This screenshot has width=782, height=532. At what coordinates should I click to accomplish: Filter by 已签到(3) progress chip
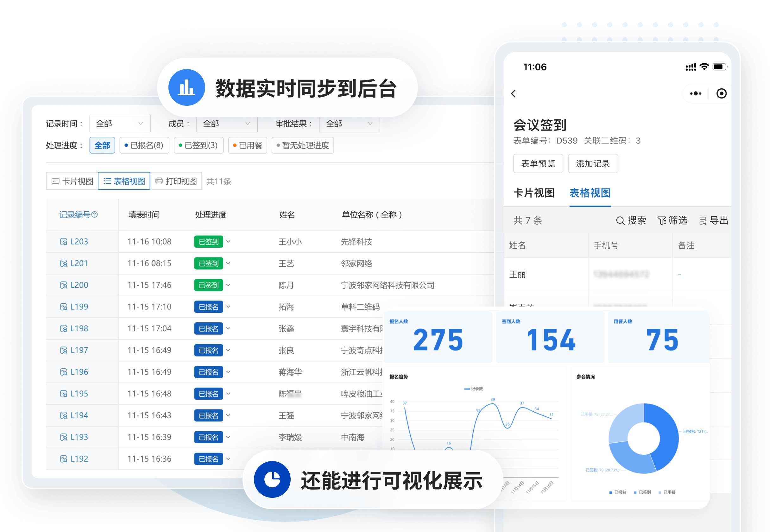199,145
